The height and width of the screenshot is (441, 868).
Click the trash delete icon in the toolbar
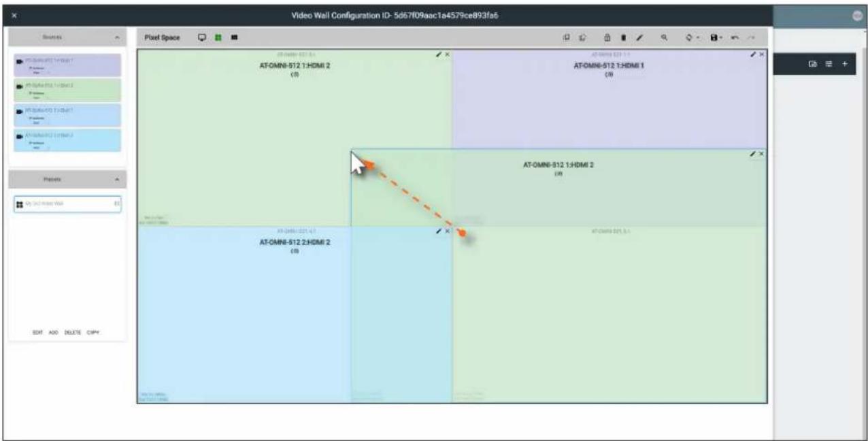[x=622, y=37]
